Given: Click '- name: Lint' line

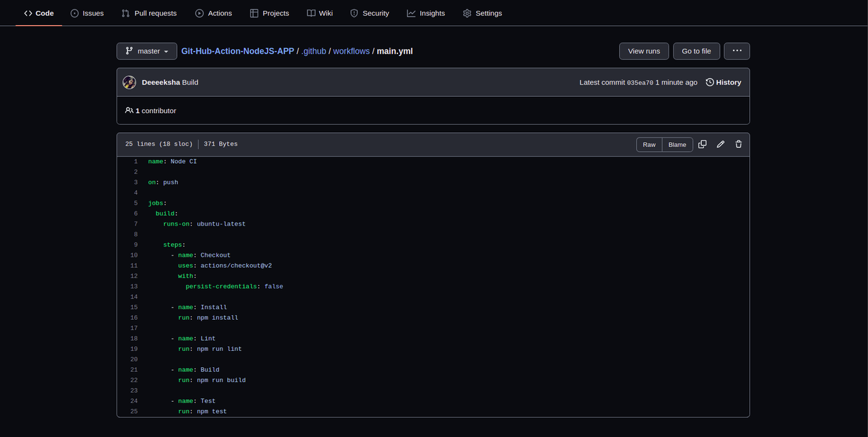Looking at the screenshot, I should coord(193,339).
